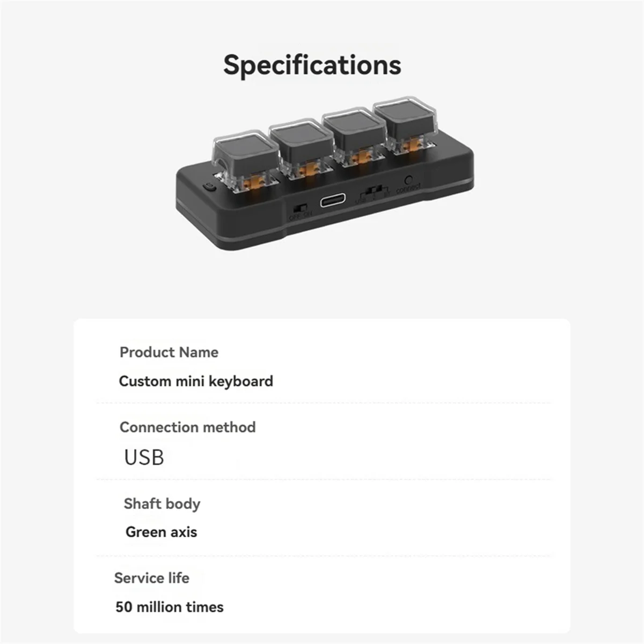The image size is (644, 644).
Task: Click the small button on device's left side
Action: [209, 188]
